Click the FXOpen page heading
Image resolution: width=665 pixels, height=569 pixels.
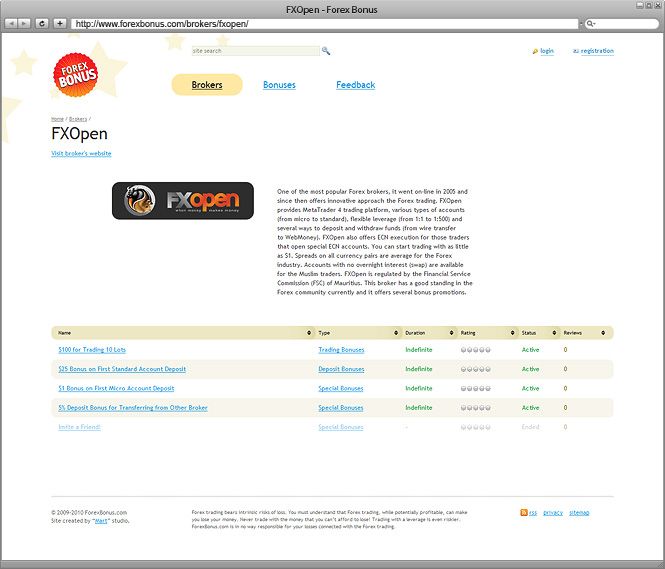coord(79,134)
